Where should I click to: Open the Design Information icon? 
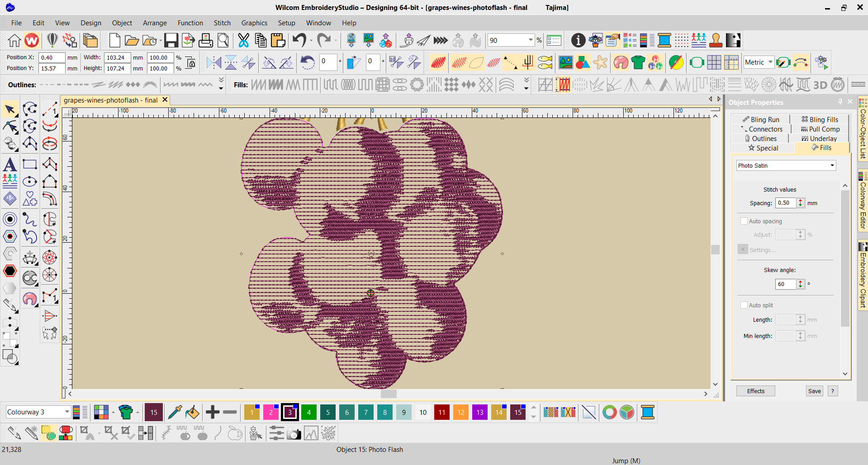point(578,41)
